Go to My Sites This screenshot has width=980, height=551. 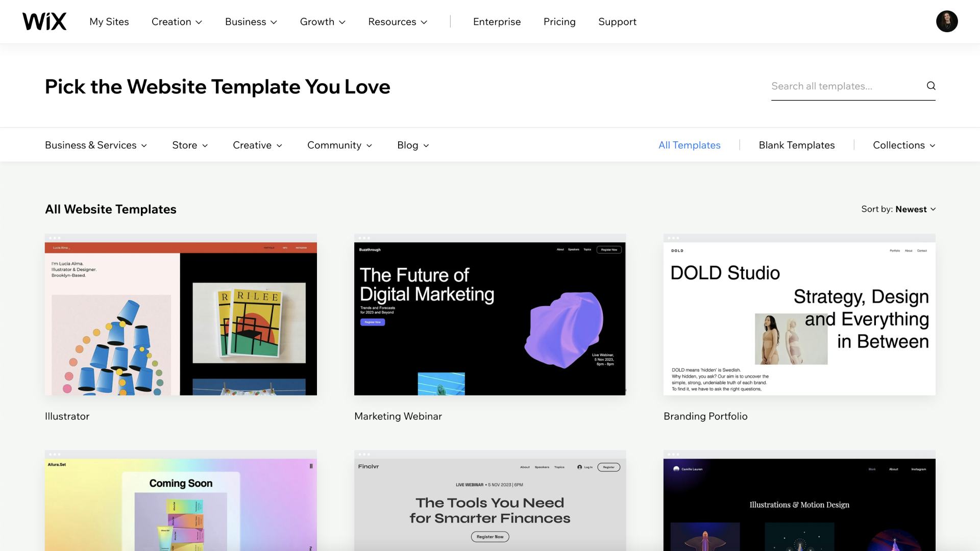(x=109, y=22)
